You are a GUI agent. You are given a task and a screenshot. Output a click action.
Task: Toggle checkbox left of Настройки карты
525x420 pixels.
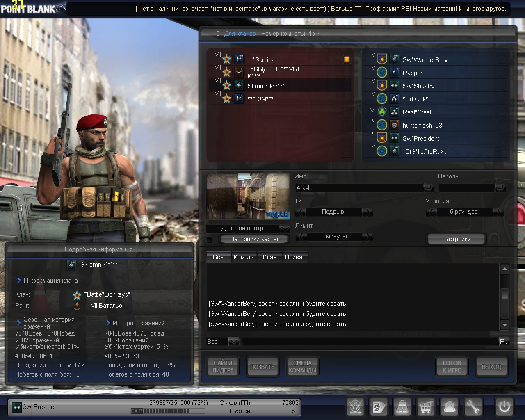coord(209,240)
